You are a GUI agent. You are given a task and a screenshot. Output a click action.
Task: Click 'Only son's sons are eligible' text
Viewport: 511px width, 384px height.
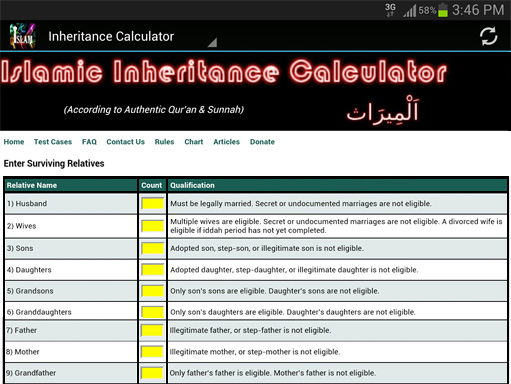[275, 291]
